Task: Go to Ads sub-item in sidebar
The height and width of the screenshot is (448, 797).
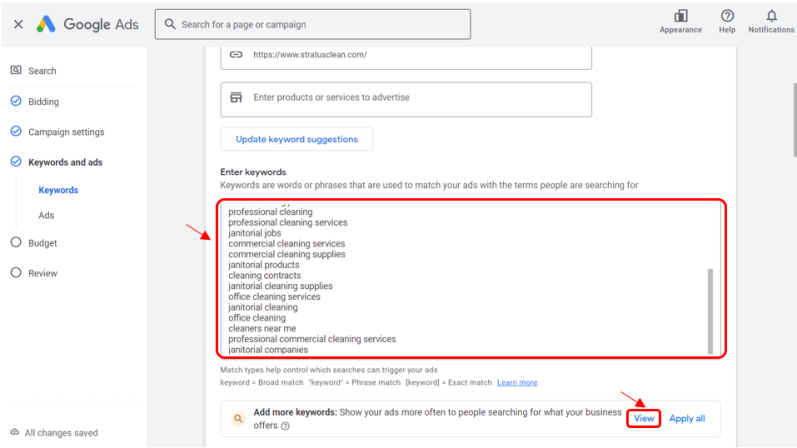Action: 46,216
